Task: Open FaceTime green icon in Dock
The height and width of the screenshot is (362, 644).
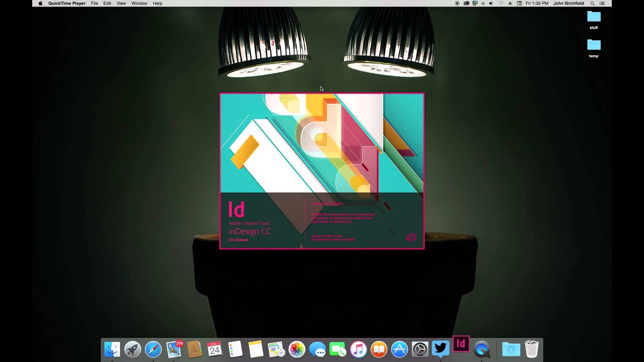Action: (x=338, y=349)
